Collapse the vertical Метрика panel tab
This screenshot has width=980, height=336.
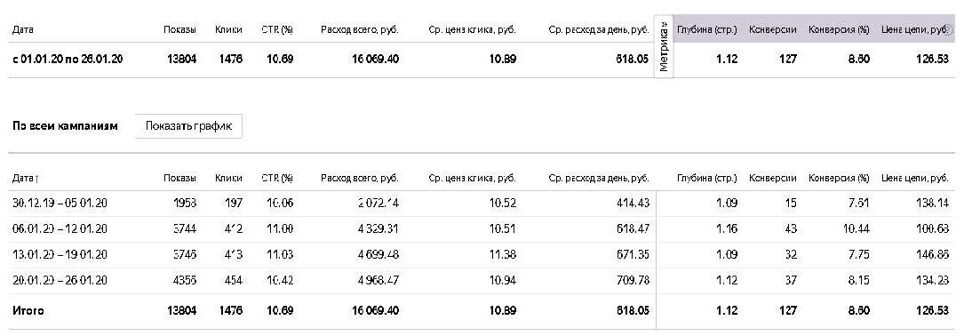coord(664,47)
